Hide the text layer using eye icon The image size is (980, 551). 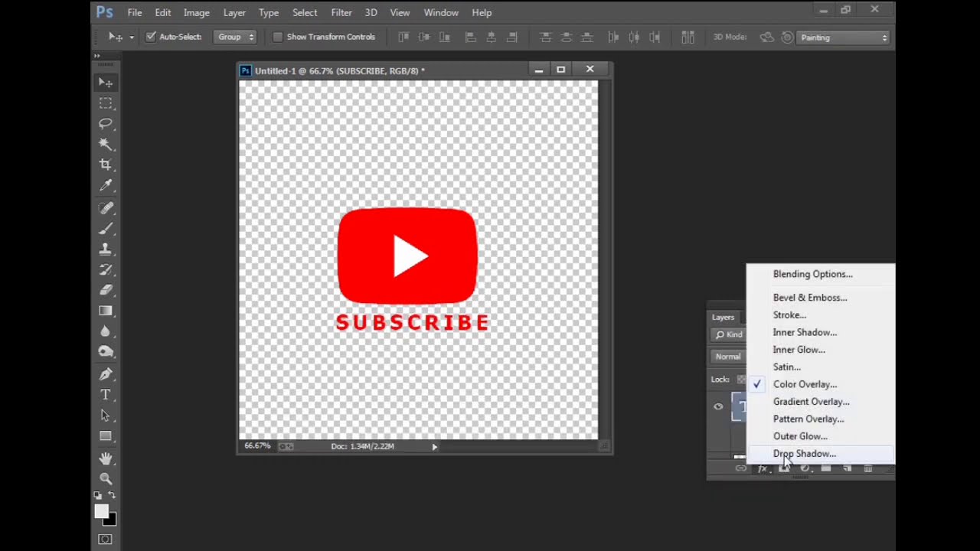(718, 407)
